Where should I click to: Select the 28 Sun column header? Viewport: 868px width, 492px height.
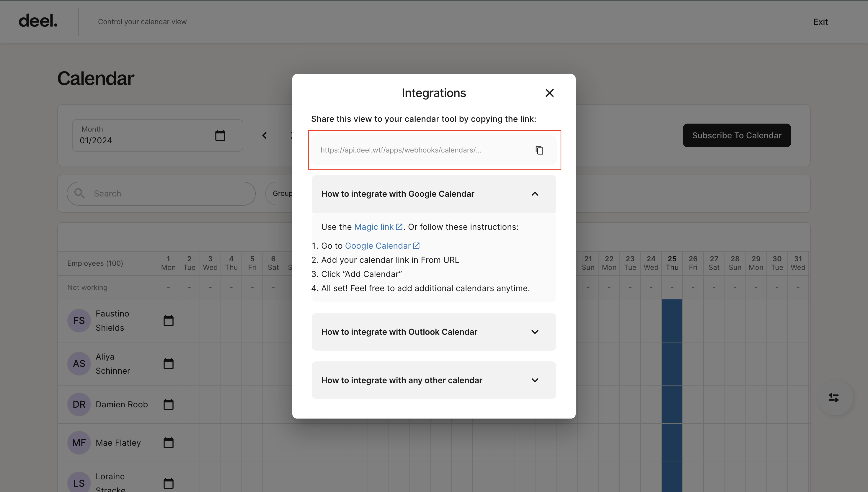point(735,263)
